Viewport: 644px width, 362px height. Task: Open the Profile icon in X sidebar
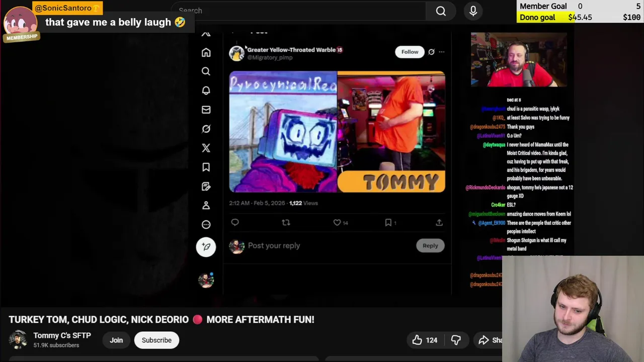coord(206,205)
